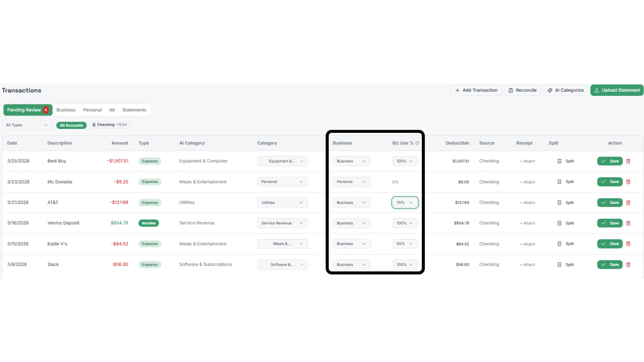Open Best Buy category dropdown Equipment &...

point(282,161)
